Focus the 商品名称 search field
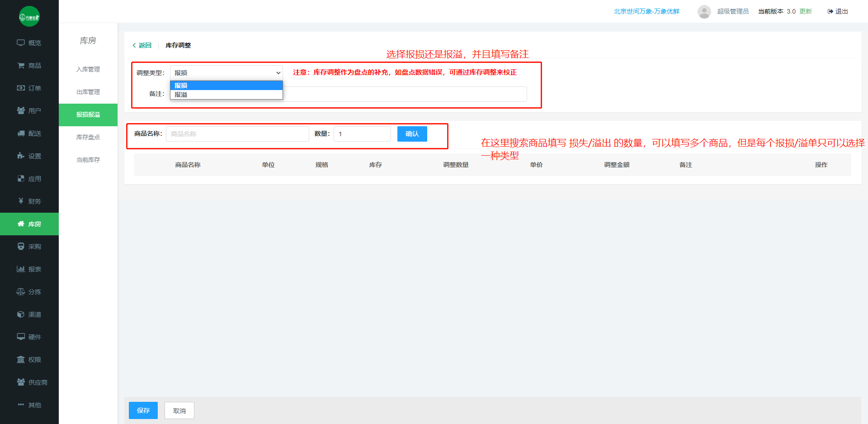868x424 pixels. coord(237,134)
